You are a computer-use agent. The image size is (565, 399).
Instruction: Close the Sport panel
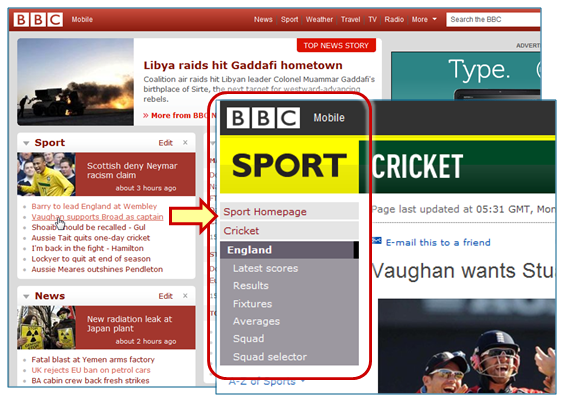185,143
